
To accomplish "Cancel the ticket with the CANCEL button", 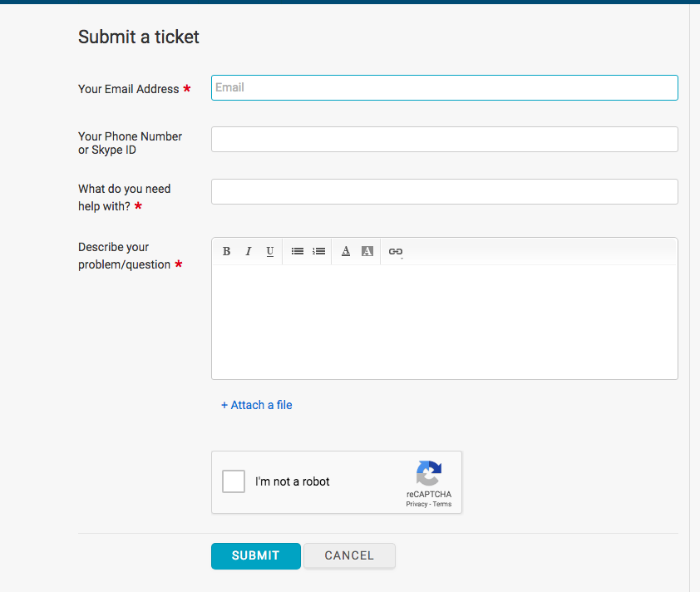I will click(349, 556).
